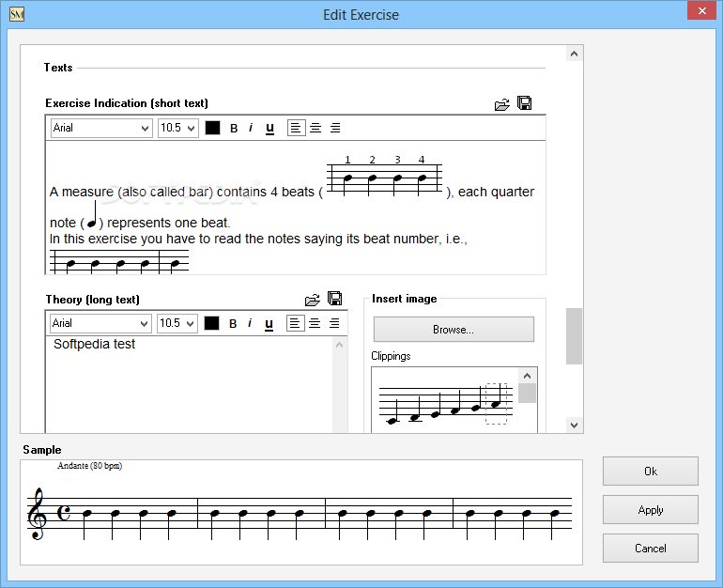
Task: Align right in Exercise Indication toolbar
Action: (335, 128)
